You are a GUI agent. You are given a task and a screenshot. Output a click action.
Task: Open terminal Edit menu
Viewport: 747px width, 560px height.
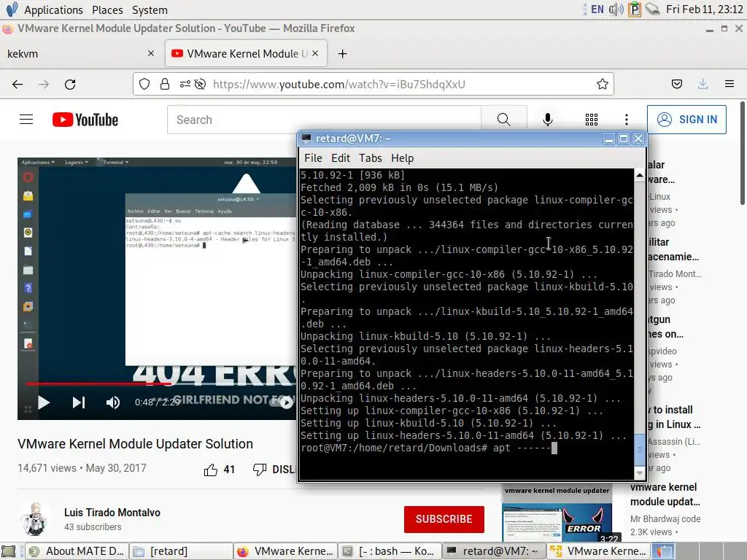341,158
